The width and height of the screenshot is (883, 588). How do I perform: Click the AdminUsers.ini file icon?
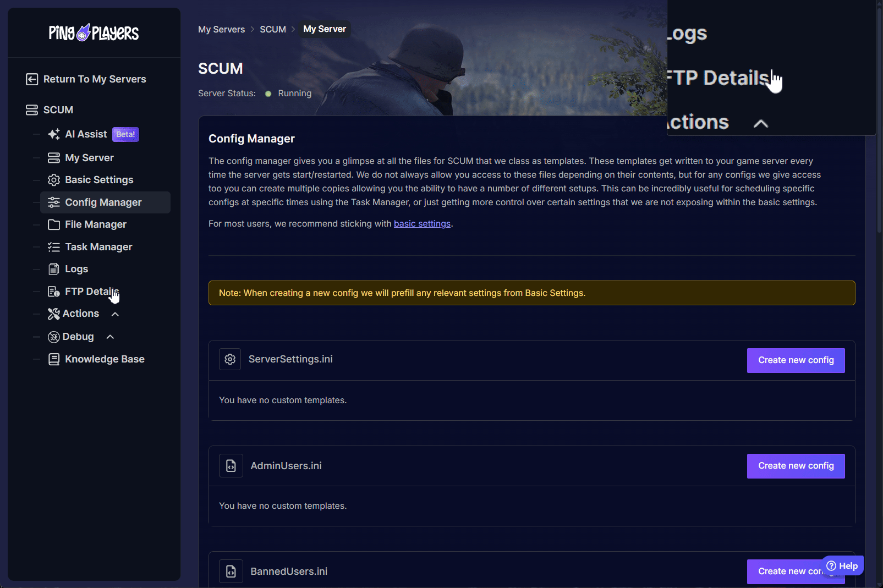point(231,466)
